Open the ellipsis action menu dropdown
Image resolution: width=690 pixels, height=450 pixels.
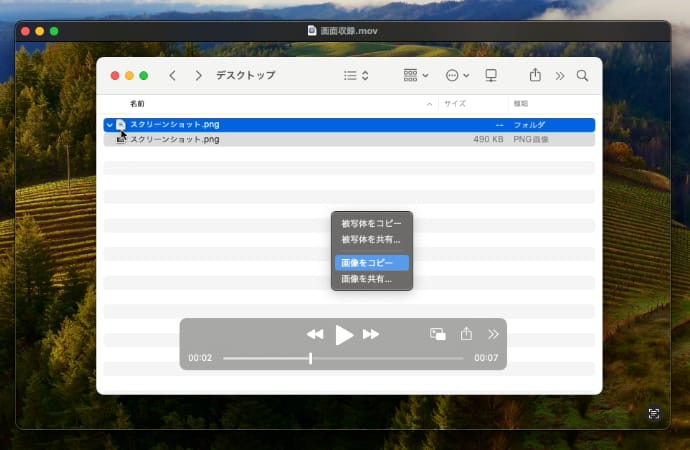tap(457, 75)
